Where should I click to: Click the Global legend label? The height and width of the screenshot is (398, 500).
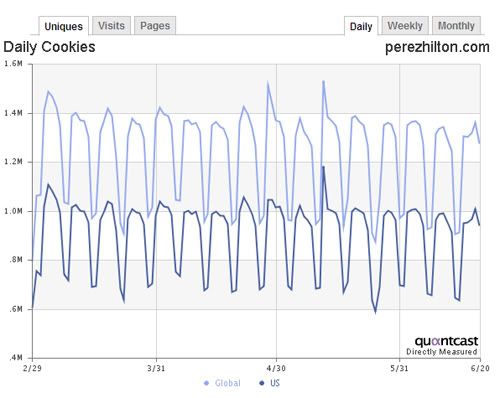coord(228,383)
